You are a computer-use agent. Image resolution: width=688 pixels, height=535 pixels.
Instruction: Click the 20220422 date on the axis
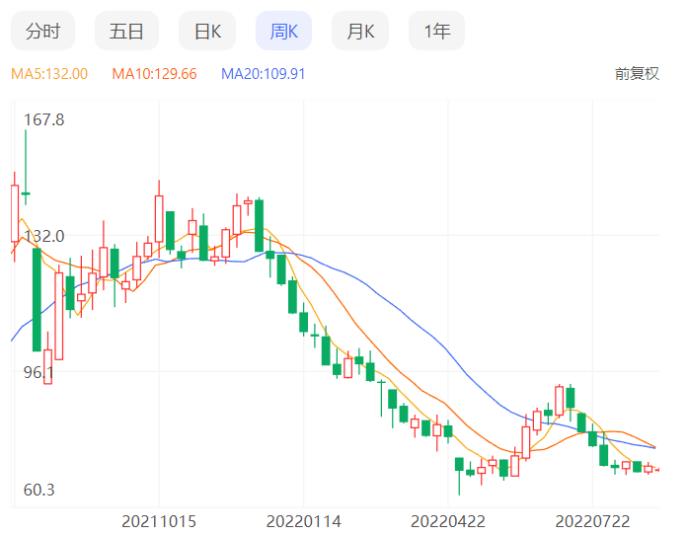click(x=448, y=521)
